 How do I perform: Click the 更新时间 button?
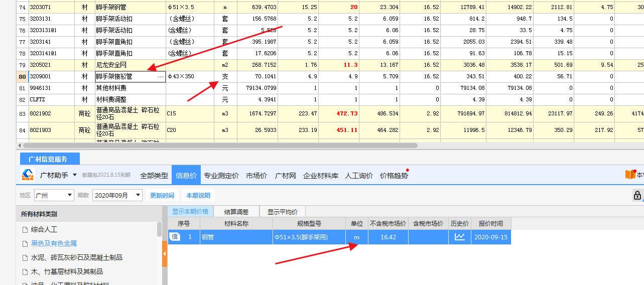(x=162, y=195)
